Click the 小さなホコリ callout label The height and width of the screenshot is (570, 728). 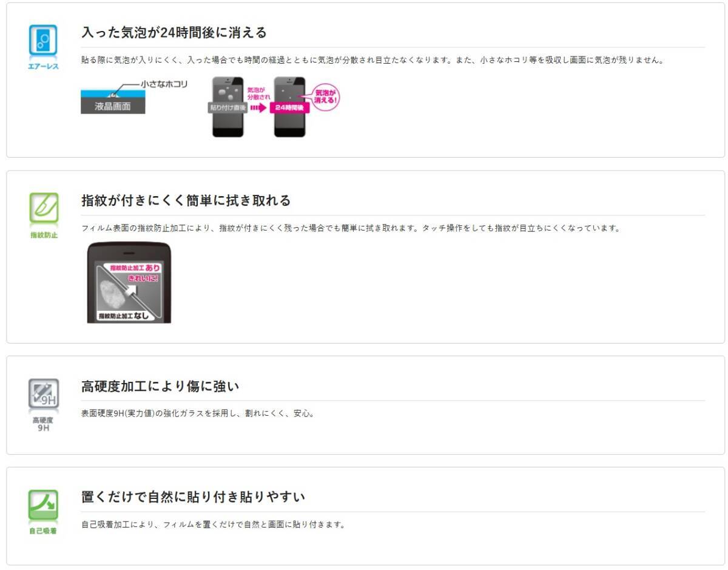(x=164, y=84)
